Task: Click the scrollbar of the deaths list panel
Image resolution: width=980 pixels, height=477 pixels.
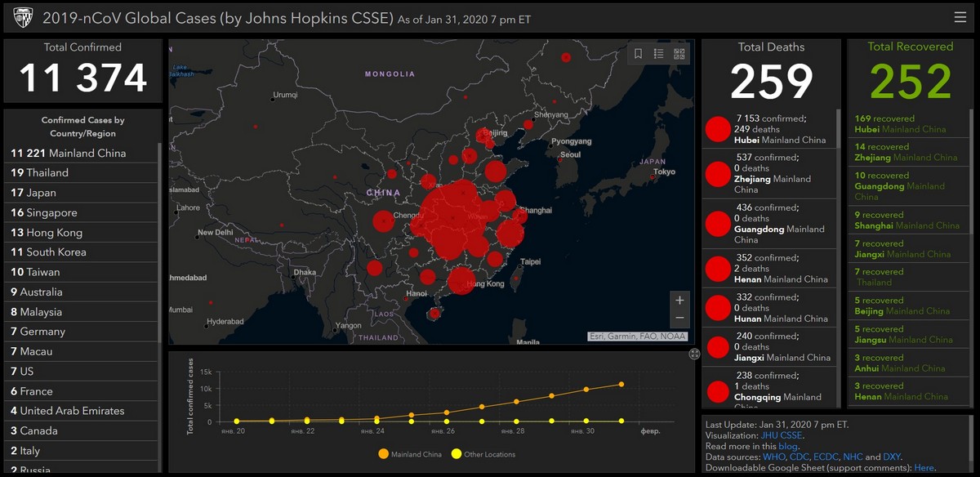Action: [837, 127]
